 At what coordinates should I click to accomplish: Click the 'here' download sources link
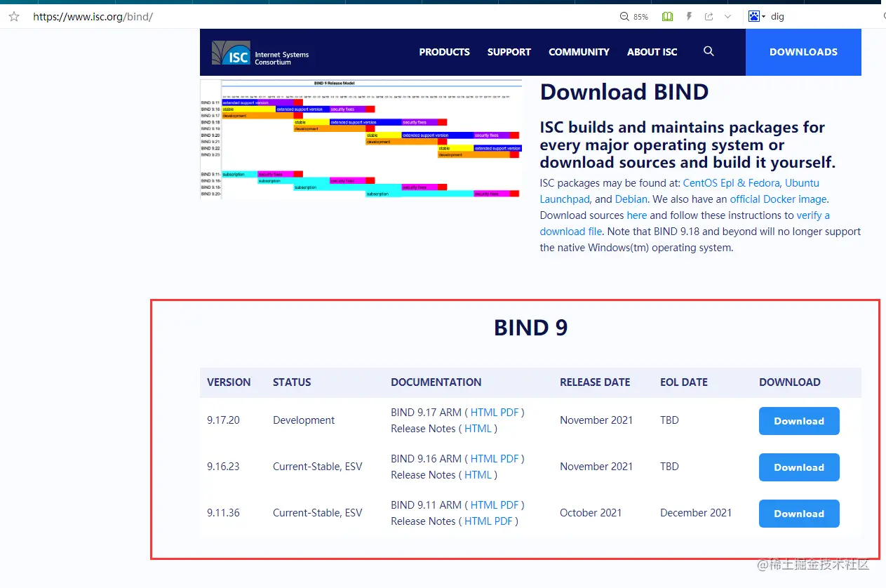pyautogui.click(x=637, y=215)
